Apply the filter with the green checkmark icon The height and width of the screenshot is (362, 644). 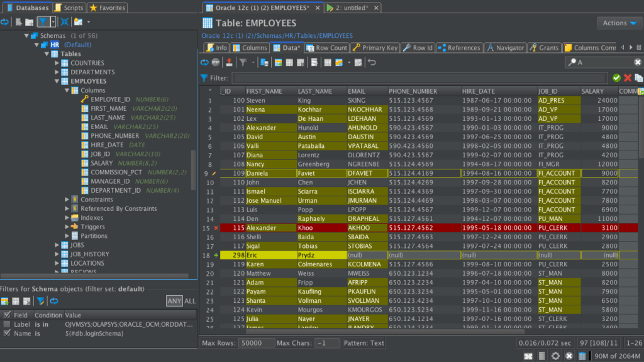tap(616, 77)
